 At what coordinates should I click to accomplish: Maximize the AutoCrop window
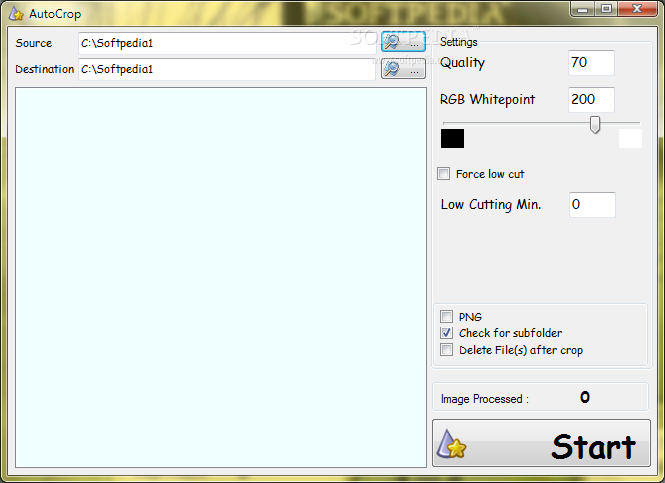[x=606, y=9]
